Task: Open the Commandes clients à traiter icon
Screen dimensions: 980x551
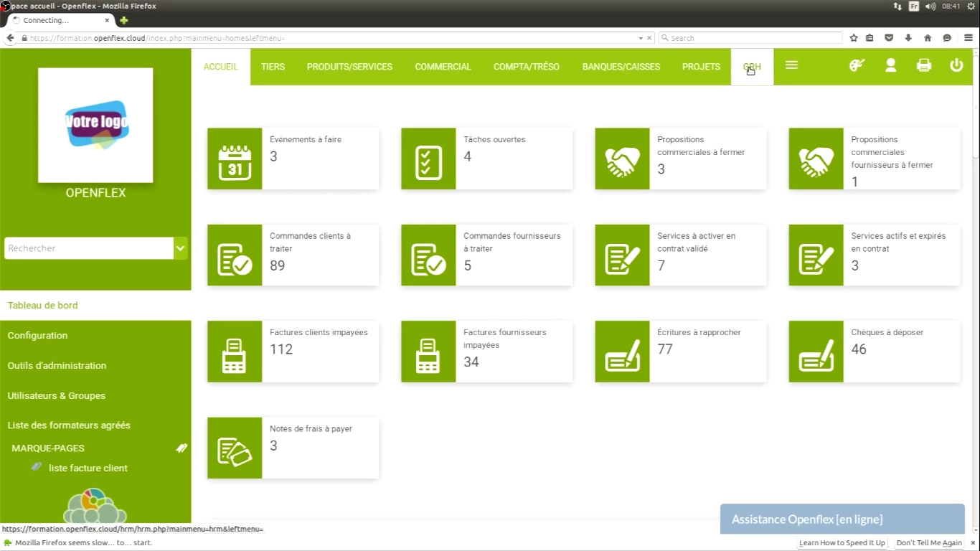Action: click(235, 255)
